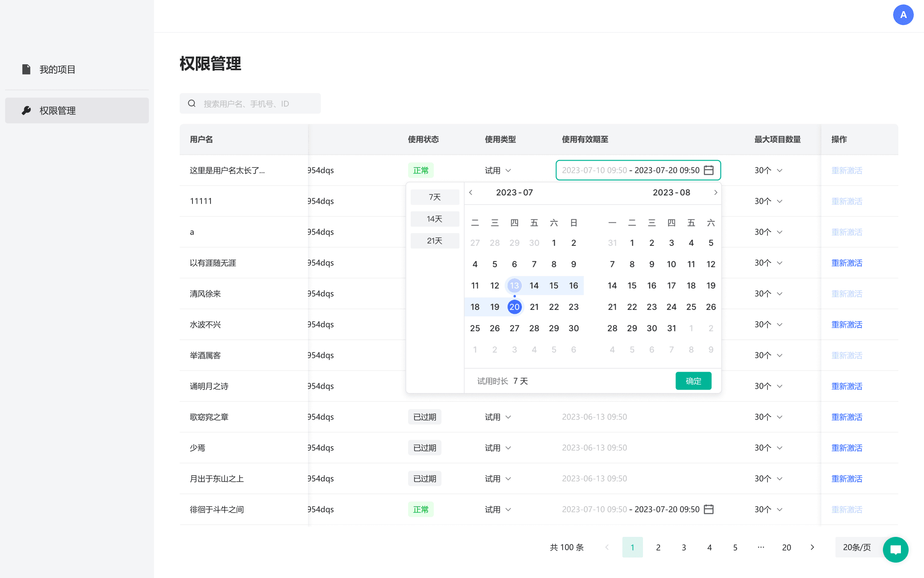The height and width of the screenshot is (578, 924).
Task: Click 重新激活 for user 以有涯随无涯
Action: [x=847, y=263]
